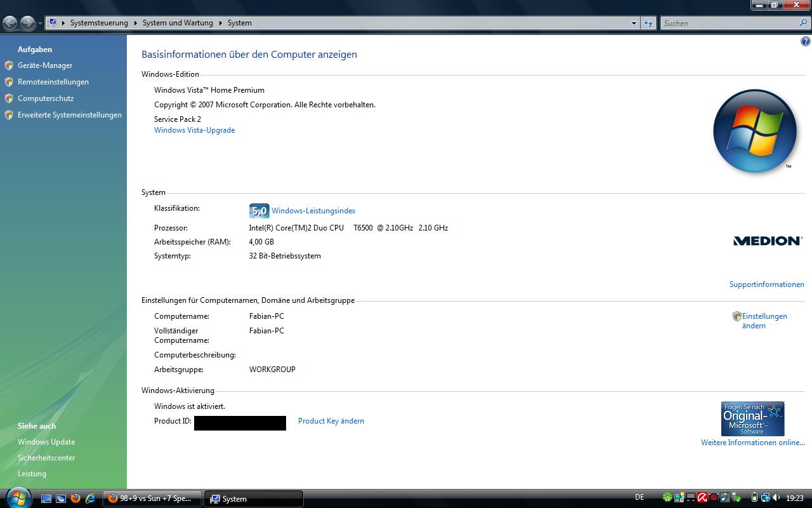This screenshot has width=812, height=508.
Task: Click the Show Desktop quick launch icon
Action: [46, 498]
